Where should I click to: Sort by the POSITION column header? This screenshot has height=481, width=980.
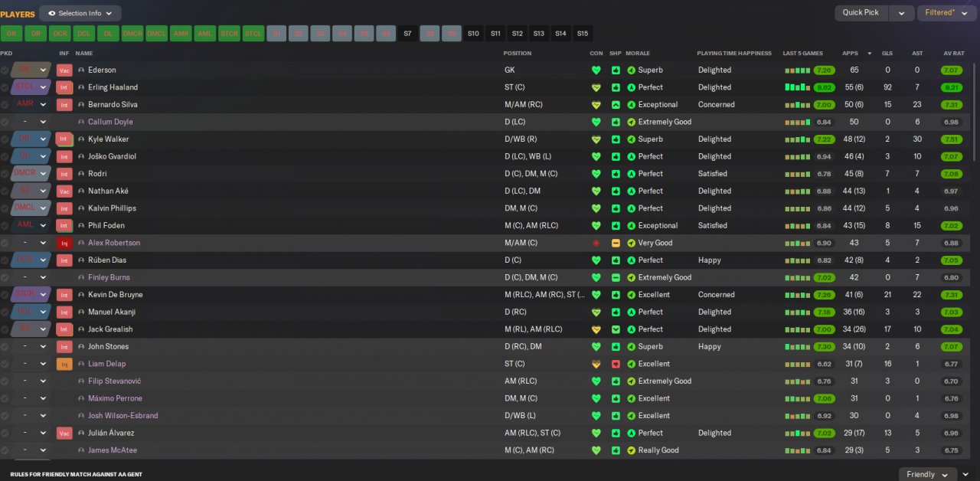click(517, 54)
